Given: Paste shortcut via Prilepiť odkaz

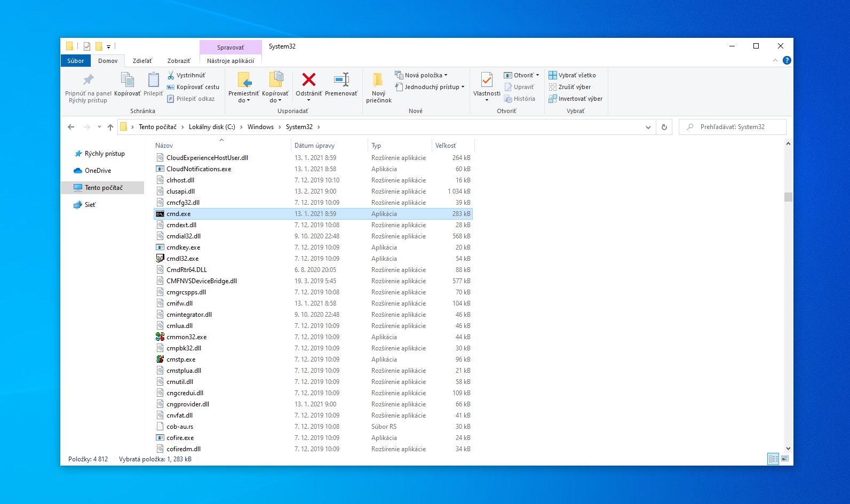Looking at the screenshot, I should [191, 99].
